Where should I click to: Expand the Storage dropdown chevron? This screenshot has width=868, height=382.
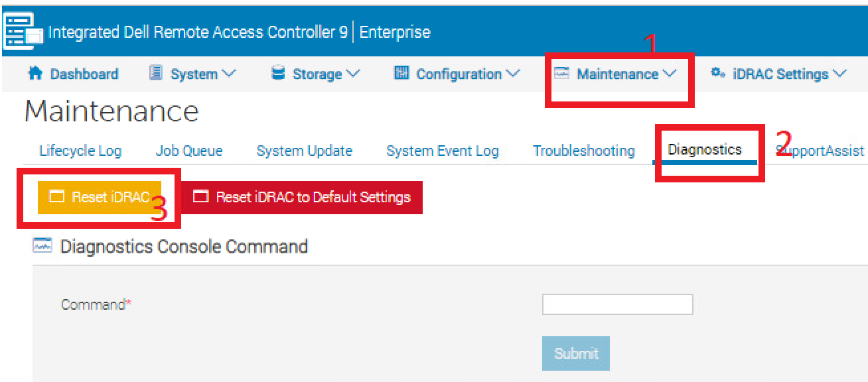coord(354,74)
